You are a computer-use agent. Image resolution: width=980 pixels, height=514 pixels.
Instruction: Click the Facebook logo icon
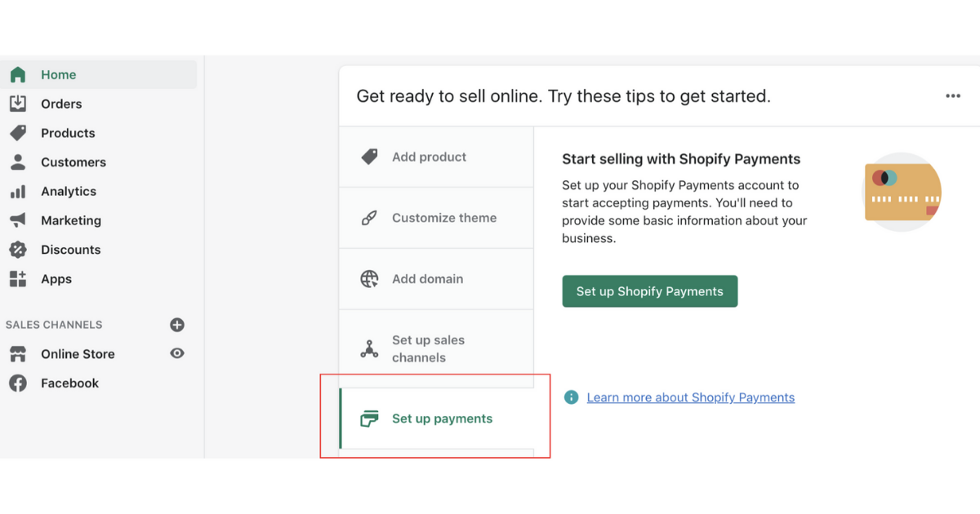coord(18,383)
